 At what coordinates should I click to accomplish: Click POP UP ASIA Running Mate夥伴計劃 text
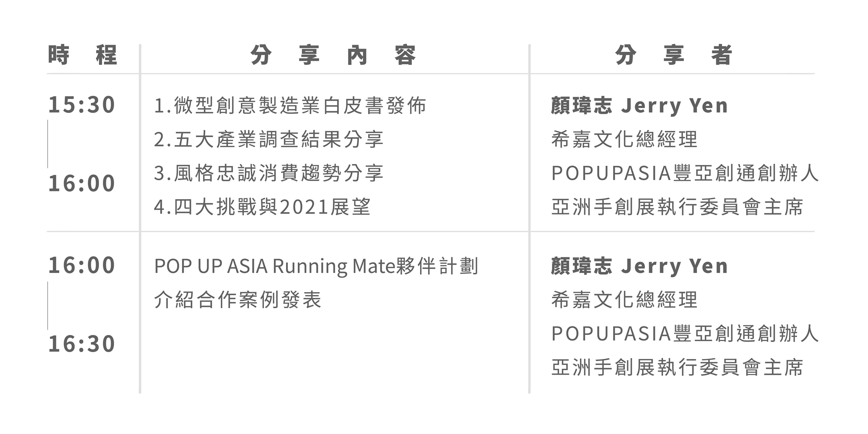pos(316,266)
